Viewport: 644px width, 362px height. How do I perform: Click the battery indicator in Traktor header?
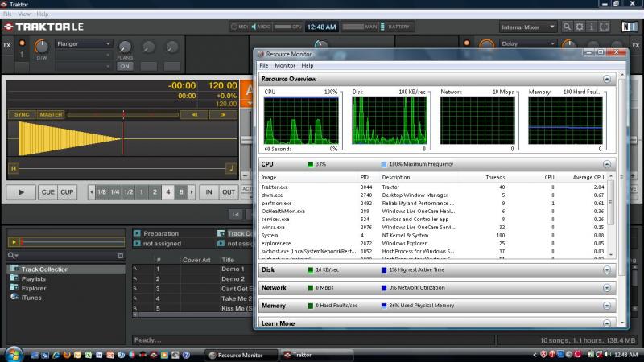[x=394, y=27]
